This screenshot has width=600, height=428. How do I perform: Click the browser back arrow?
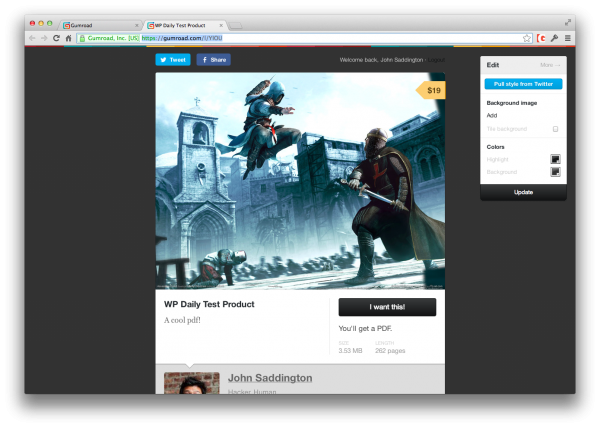[x=32, y=38]
